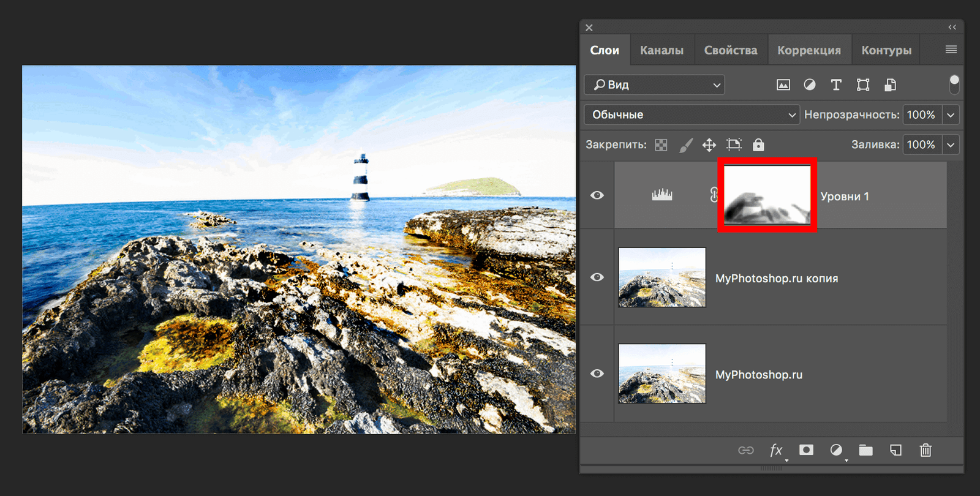Image resolution: width=980 pixels, height=496 pixels.
Task: Click the lock all padlock icon
Action: point(758,145)
